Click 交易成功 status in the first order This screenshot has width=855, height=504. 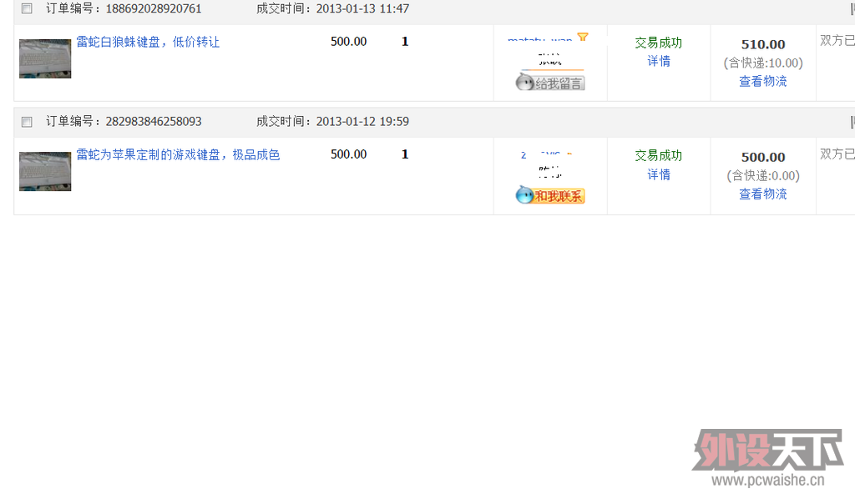(659, 43)
